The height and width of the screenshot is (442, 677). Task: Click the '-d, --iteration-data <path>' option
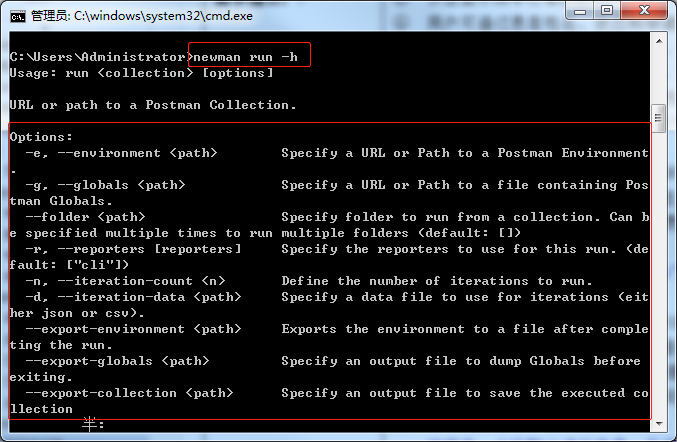pyautogui.click(x=133, y=297)
